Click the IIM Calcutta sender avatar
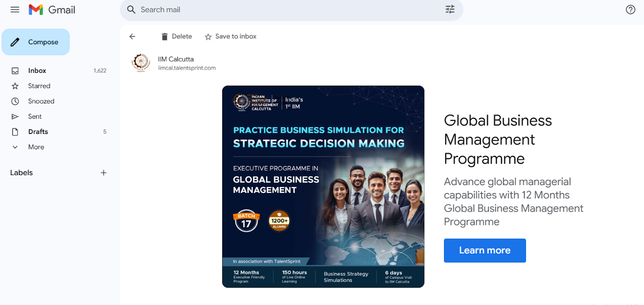Screen dimensions: 644x305 point(141,62)
